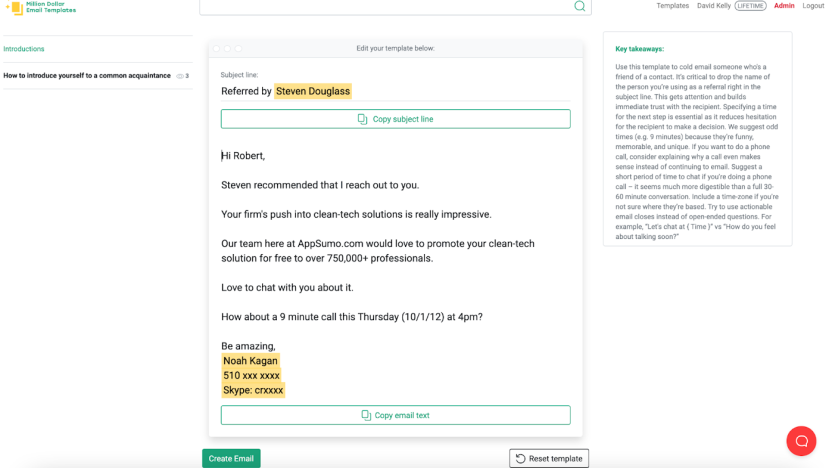Edit the highlighted Steven Douglass field

313,91
